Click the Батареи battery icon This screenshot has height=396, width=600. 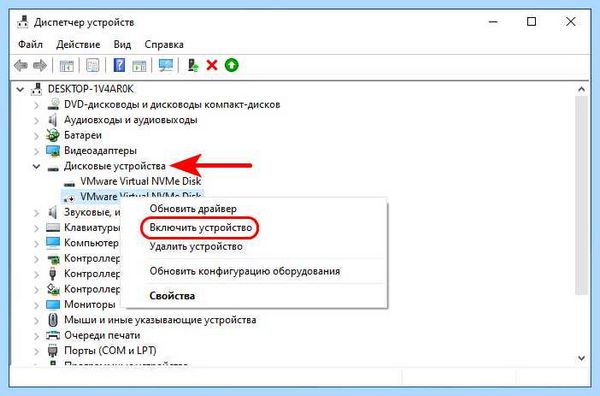click(53, 135)
